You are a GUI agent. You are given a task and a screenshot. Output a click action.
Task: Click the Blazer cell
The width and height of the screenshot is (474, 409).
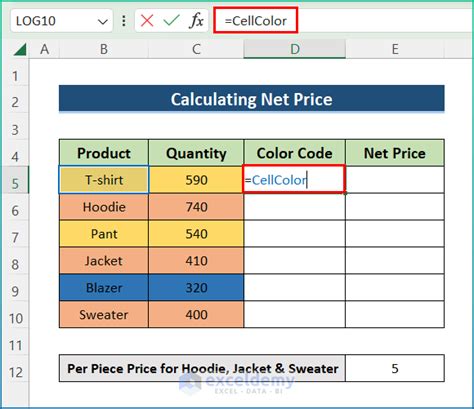pyautogui.click(x=104, y=288)
